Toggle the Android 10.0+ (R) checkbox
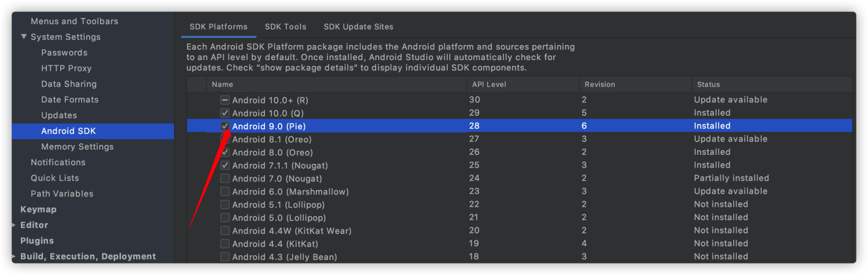The width and height of the screenshot is (868, 275). coord(225,100)
